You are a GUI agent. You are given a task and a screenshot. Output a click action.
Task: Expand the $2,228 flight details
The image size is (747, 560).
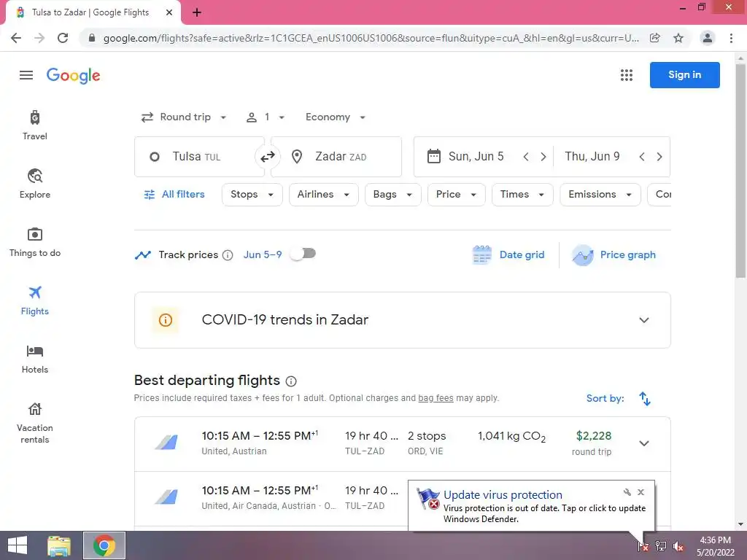[x=643, y=443]
